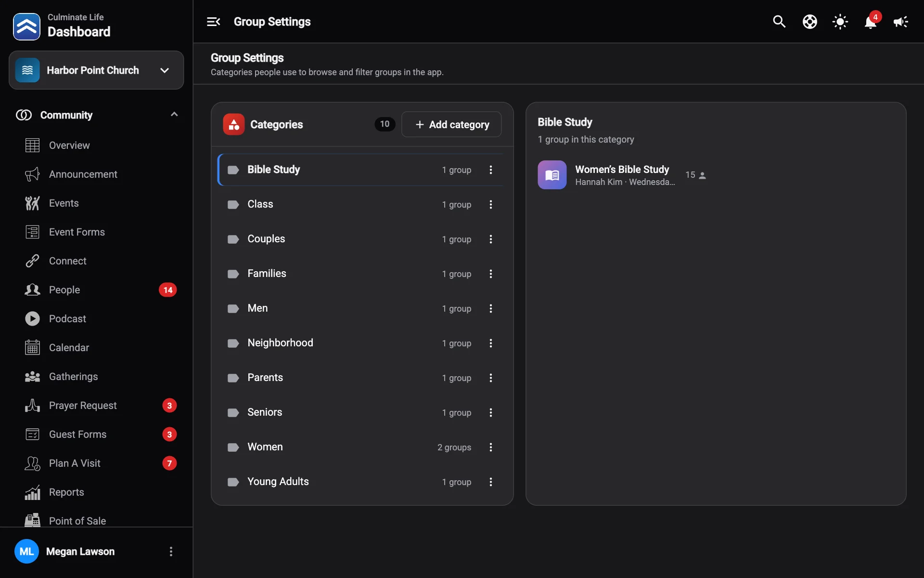Click the Point of Sale icon
The image size is (924, 578).
tap(32, 520)
